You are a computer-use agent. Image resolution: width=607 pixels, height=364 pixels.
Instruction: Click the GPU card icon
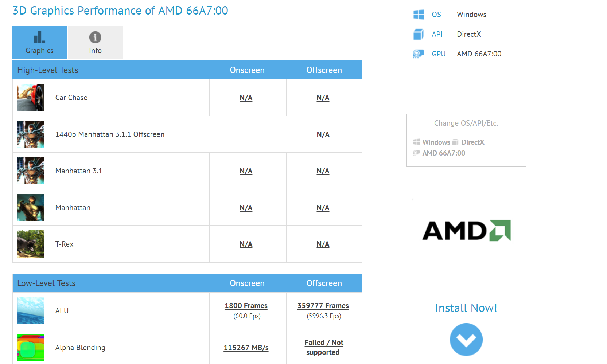click(x=418, y=54)
